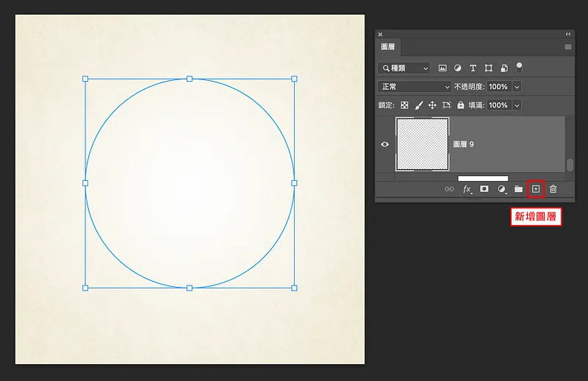Toggle lock all padlock icon

click(461, 105)
